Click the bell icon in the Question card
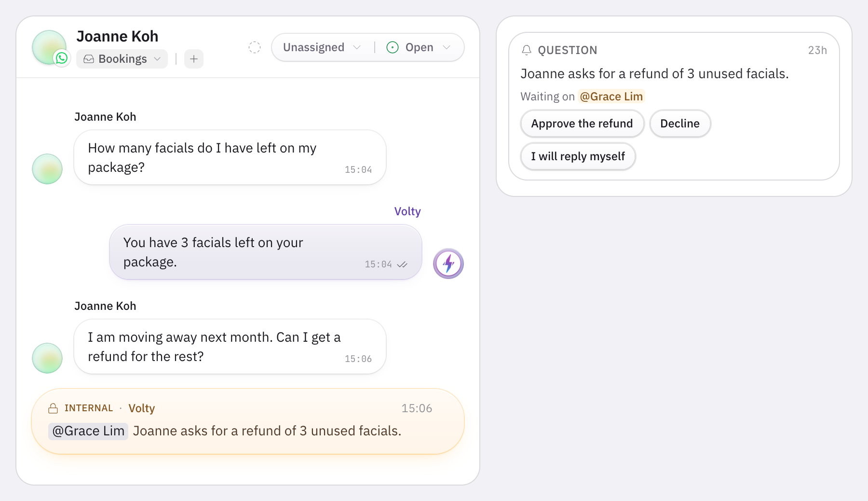Screen dimensions: 868x501 point(527,50)
